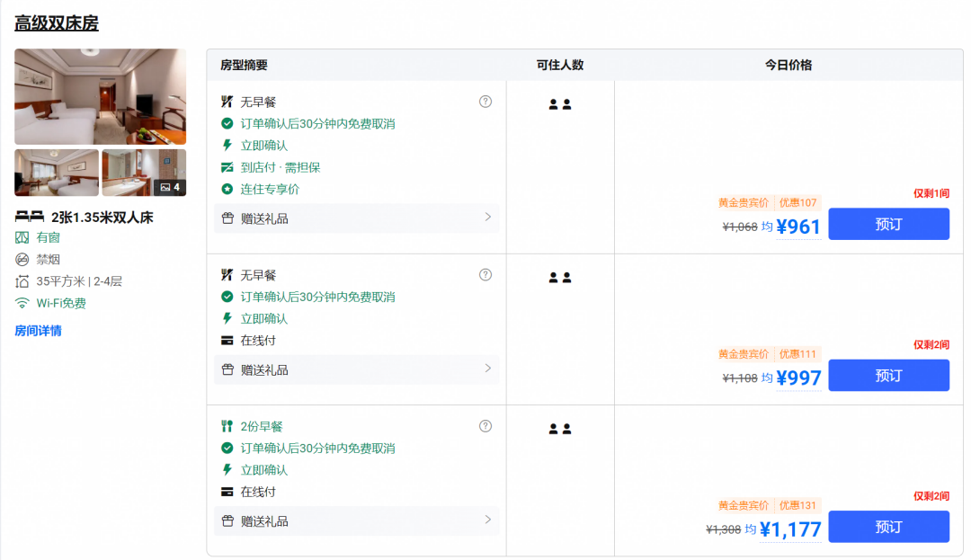The height and width of the screenshot is (560, 971).
Task: Click the 优惠131 discount tag
Action: tap(797, 505)
